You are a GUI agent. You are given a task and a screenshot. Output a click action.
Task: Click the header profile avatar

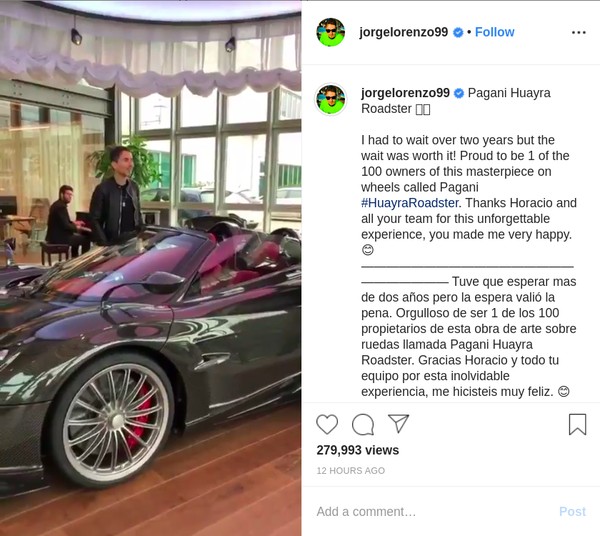pyautogui.click(x=331, y=32)
